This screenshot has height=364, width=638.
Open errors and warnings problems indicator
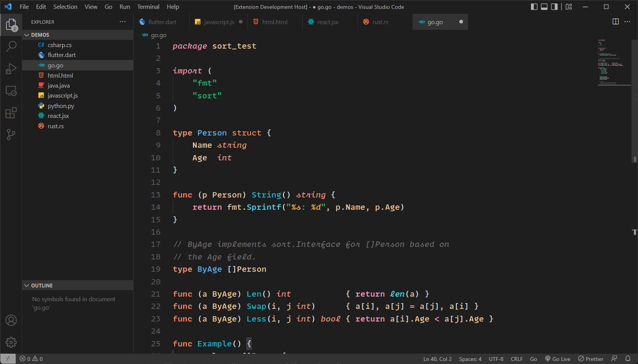(x=31, y=359)
